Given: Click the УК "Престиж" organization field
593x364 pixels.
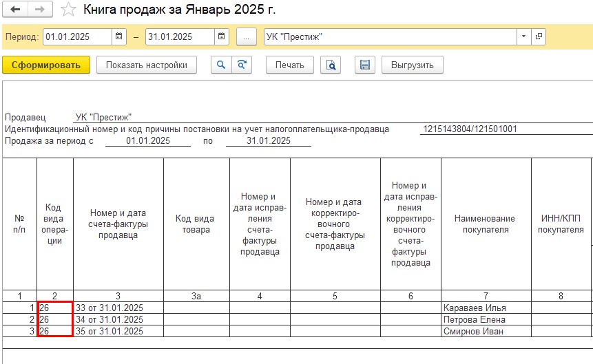Looking at the screenshot, I should coord(389,36).
